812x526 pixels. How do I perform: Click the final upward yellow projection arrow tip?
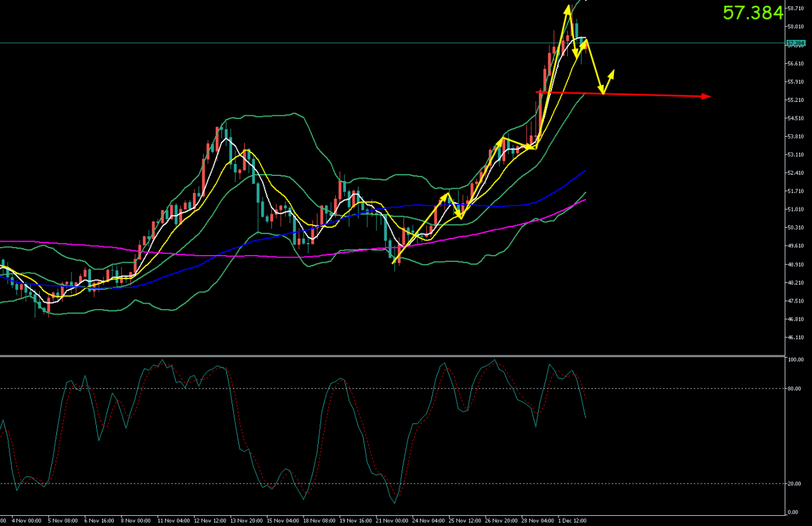[x=613, y=70]
